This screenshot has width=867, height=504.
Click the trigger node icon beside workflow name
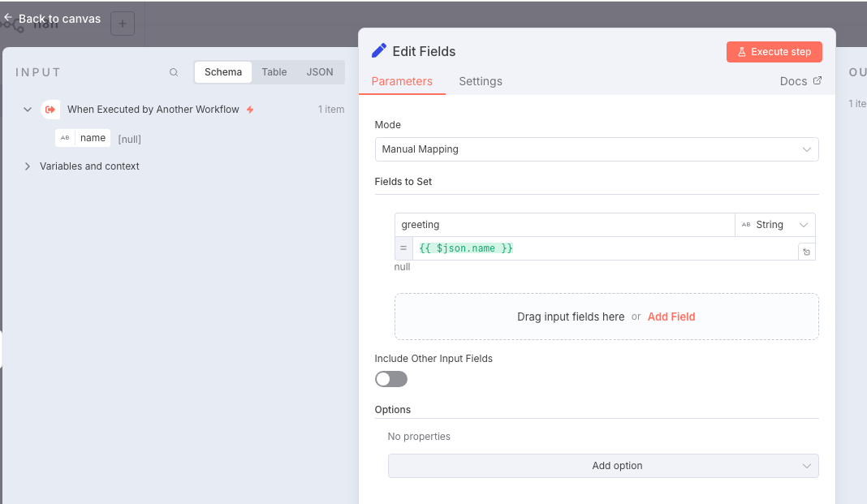[50, 110]
